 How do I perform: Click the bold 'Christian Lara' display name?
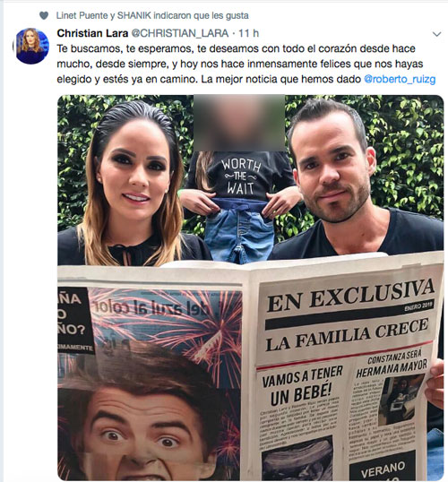tap(92, 33)
